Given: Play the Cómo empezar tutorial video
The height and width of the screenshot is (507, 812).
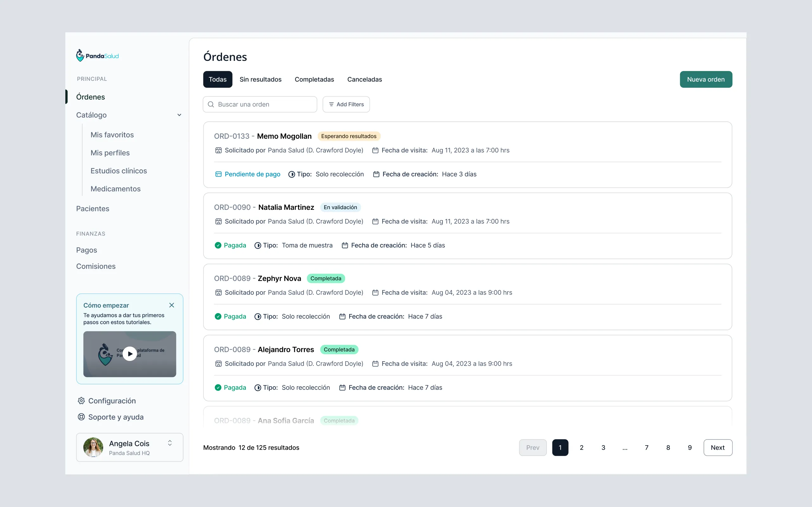Looking at the screenshot, I should point(130,354).
